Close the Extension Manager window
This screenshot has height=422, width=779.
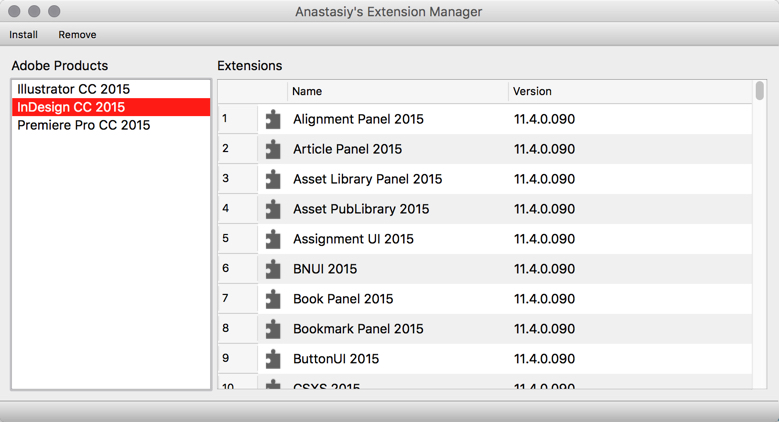(x=14, y=11)
